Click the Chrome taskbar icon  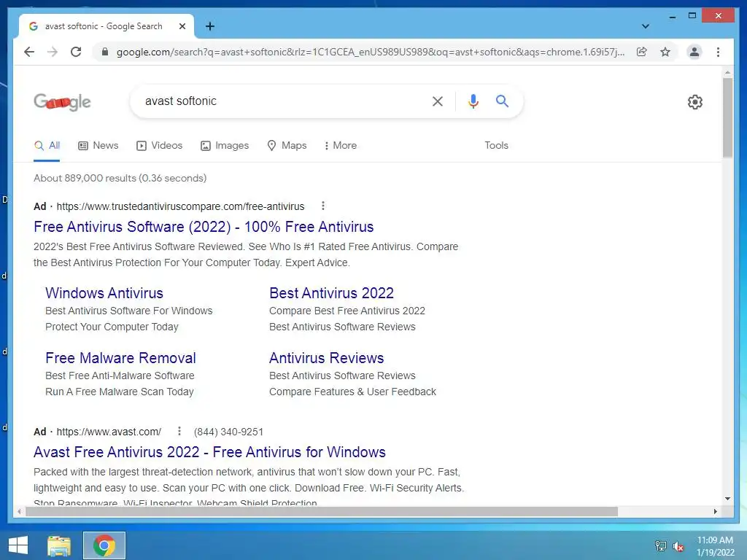point(104,545)
